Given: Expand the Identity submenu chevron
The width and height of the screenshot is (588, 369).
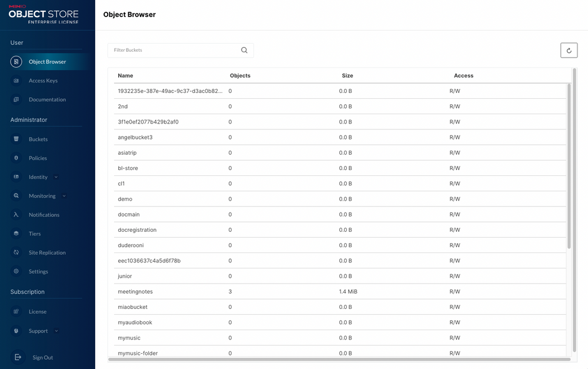Looking at the screenshot, I should [x=56, y=177].
